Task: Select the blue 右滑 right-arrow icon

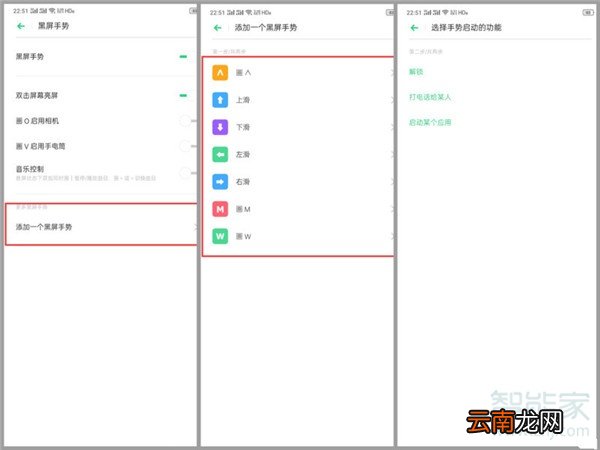Action: [220, 182]
